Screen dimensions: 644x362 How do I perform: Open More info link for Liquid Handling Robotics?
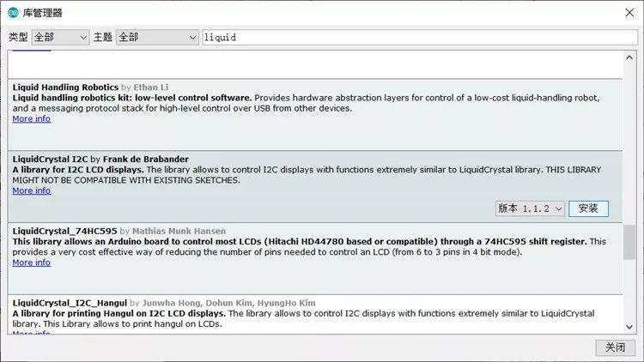32,118
